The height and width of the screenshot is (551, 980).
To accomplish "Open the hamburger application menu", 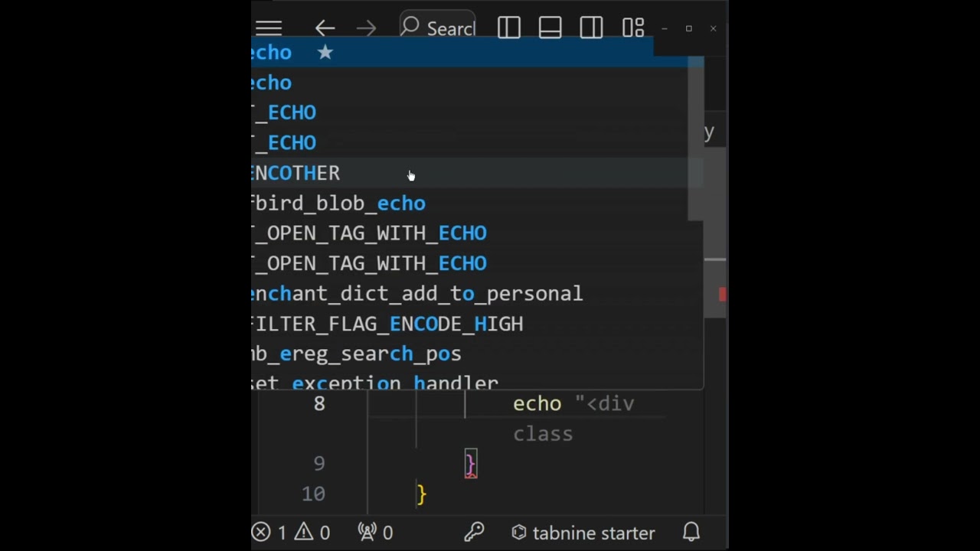I will pos(269,29).
